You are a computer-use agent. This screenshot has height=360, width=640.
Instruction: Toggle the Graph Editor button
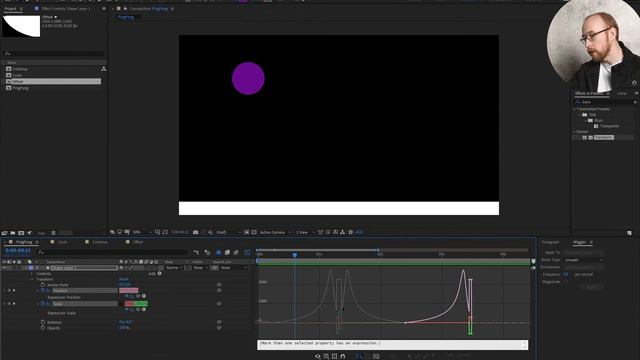[247, 252]
